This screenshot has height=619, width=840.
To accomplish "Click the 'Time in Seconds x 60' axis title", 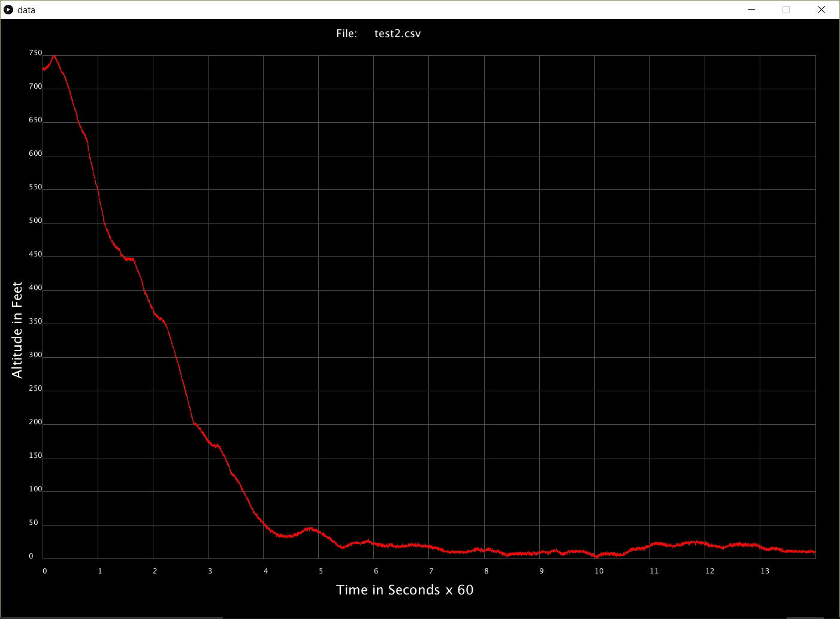I will [x=405, y=590].
